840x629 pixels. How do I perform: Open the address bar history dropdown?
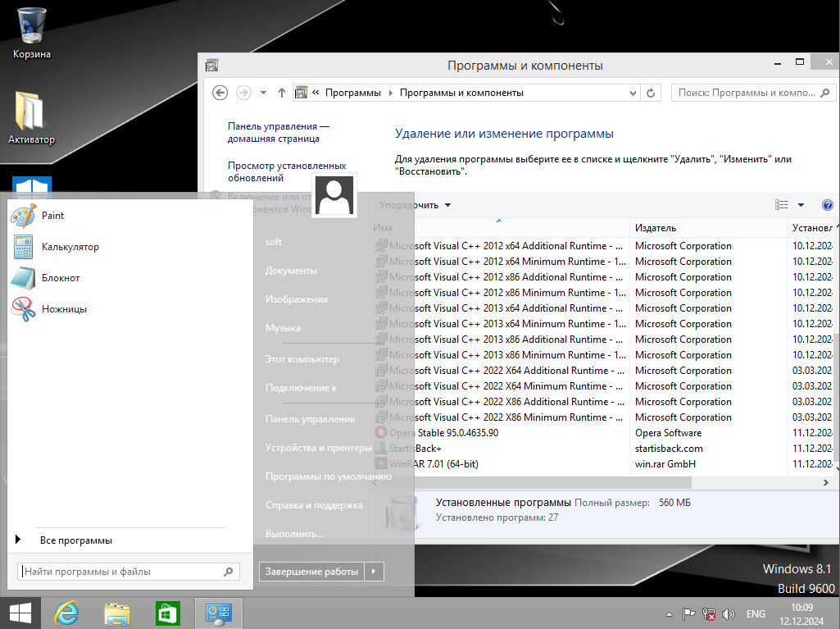pos(633,93)
